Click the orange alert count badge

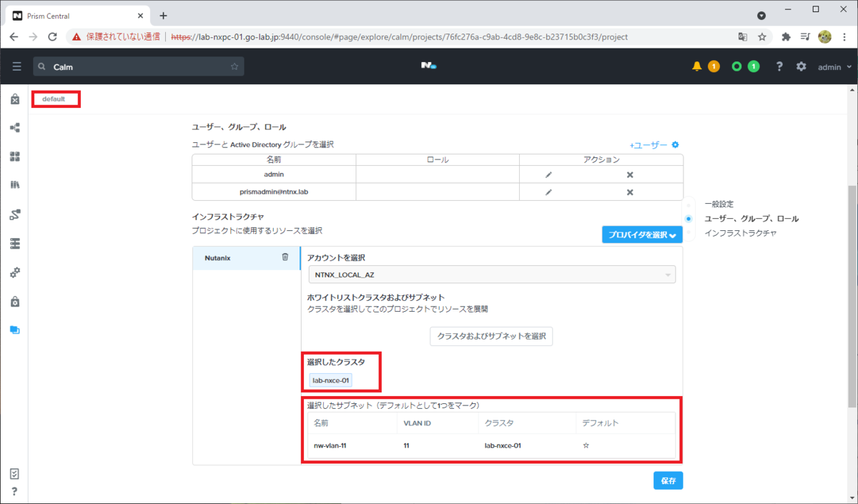714,66
